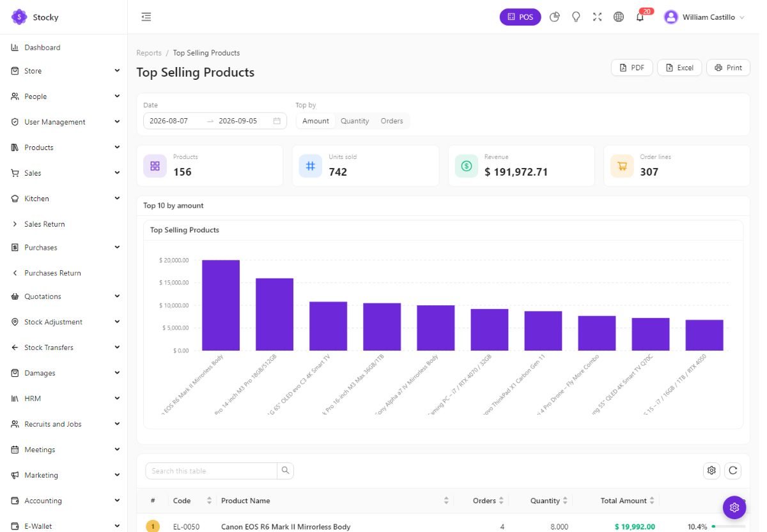767x532 pixels.
Task: Open Stock Transfers in the sidebar
Action: (49, 347)
